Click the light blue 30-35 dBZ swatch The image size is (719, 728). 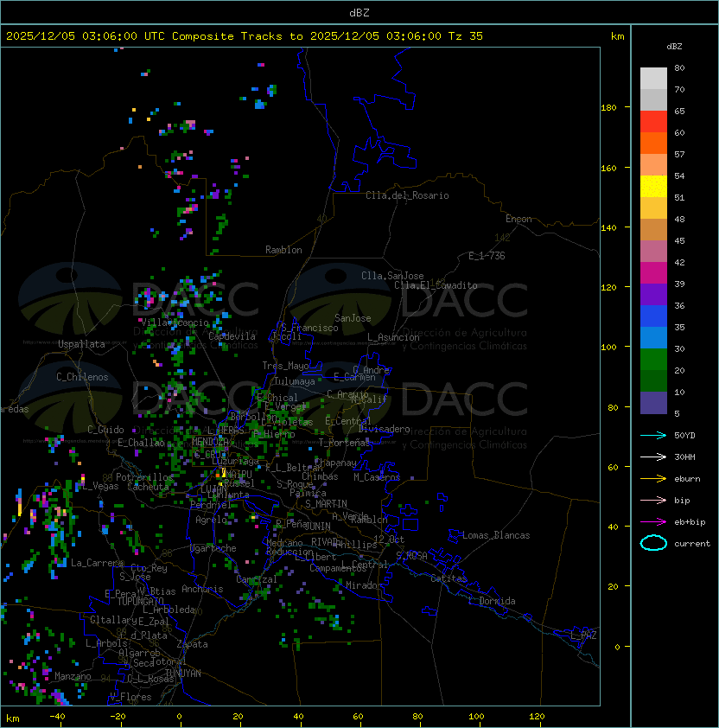coord(653,337)
